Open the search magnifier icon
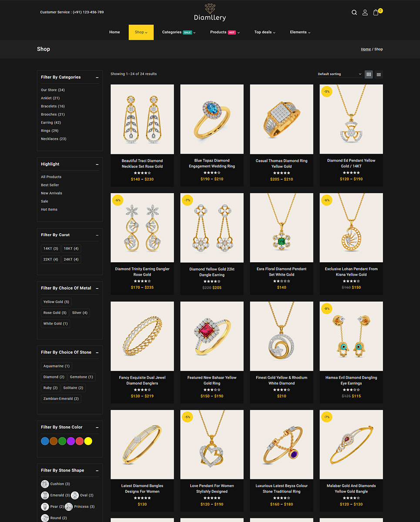Screen dimensions: 420x522 coord(354,13)
